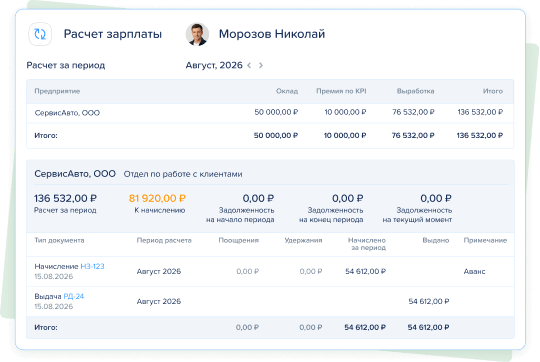Open Морозов Николай profile photo
Screen dimensions: 540x362
(x=197, y=34)
